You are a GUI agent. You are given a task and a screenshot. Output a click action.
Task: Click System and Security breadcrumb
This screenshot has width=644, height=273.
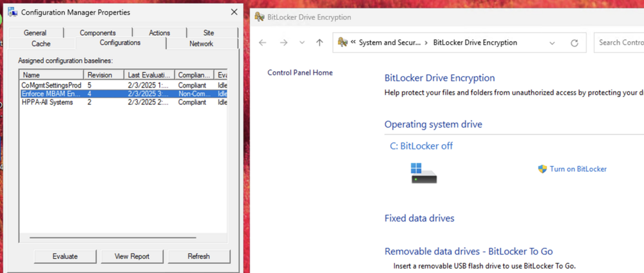tap(390, 42)
